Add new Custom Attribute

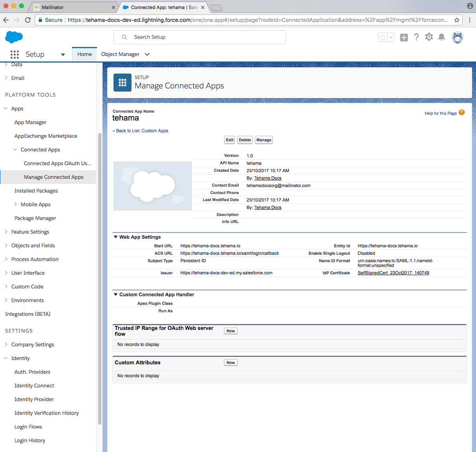(231, 363)
